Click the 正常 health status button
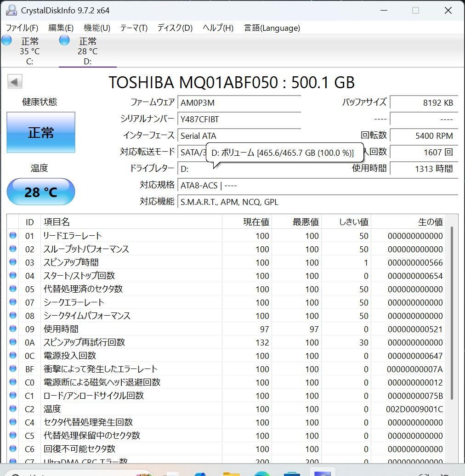This screenshot has width=465, height=476. pos(41,132)
